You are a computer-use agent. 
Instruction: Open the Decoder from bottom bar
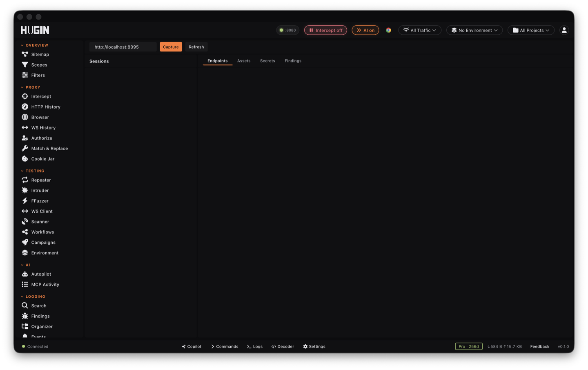pyautogui.click(x=283, y=346)
